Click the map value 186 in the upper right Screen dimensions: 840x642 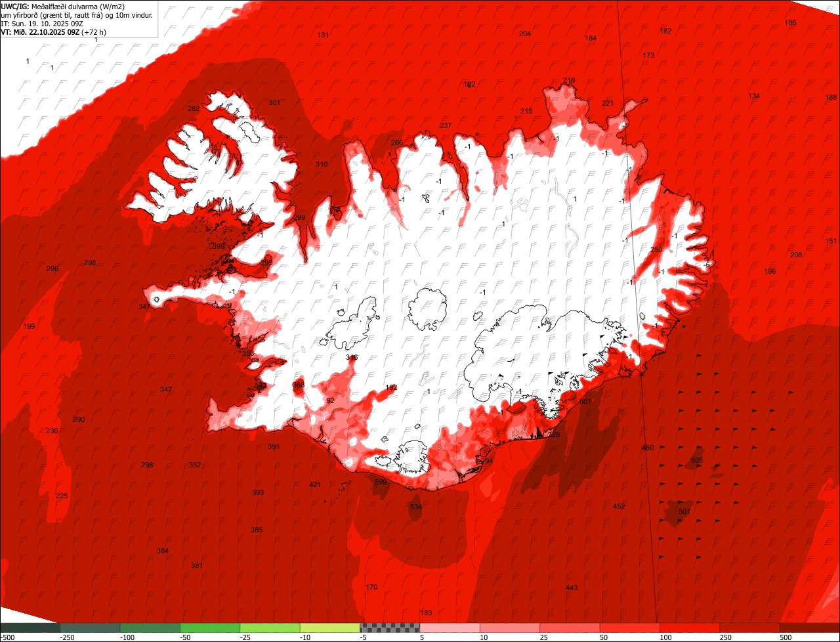(x=790, y=22)
